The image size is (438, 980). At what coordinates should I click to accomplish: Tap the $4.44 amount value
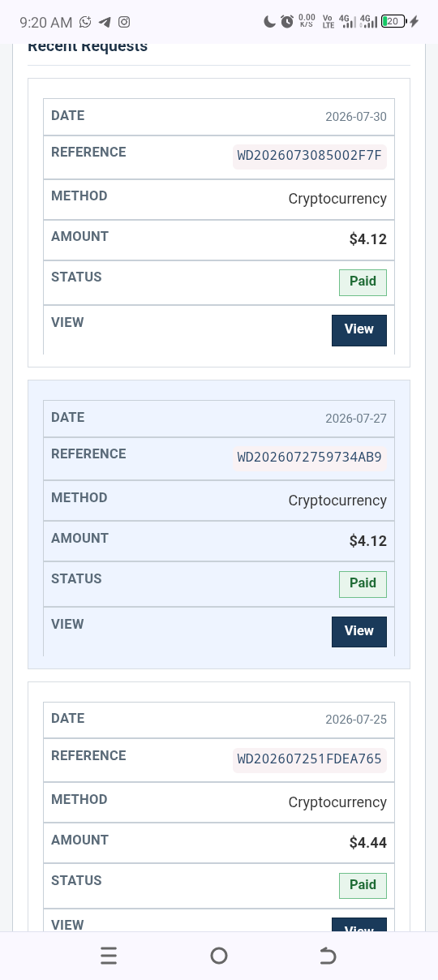click(x=368, y=843)
